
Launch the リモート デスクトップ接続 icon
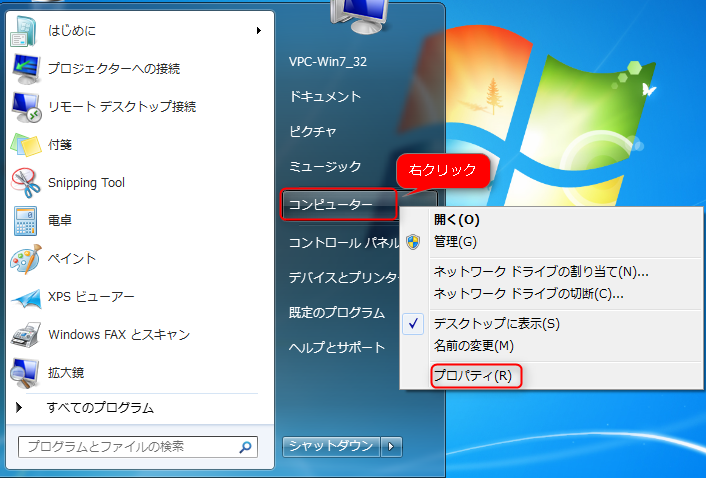[26, 107]
